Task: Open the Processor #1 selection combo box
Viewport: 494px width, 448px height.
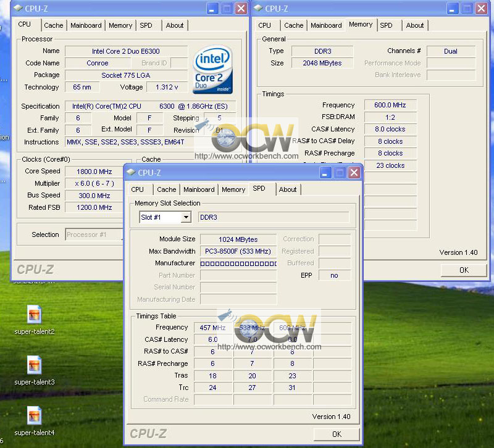Action: coord(94,234)
